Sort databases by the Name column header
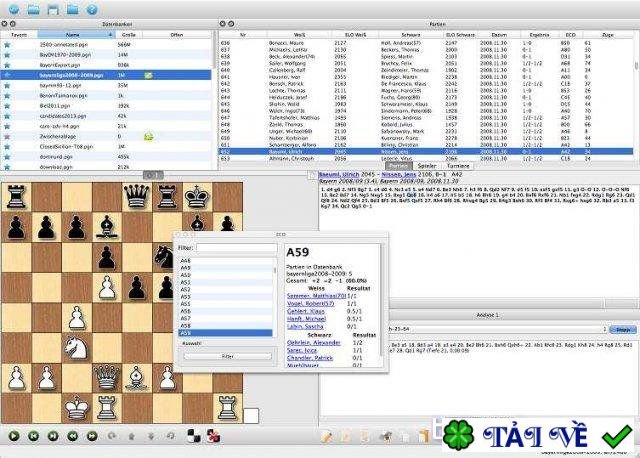Image resolution: width=640 pixels, height=458 pixels. (76, 35)
